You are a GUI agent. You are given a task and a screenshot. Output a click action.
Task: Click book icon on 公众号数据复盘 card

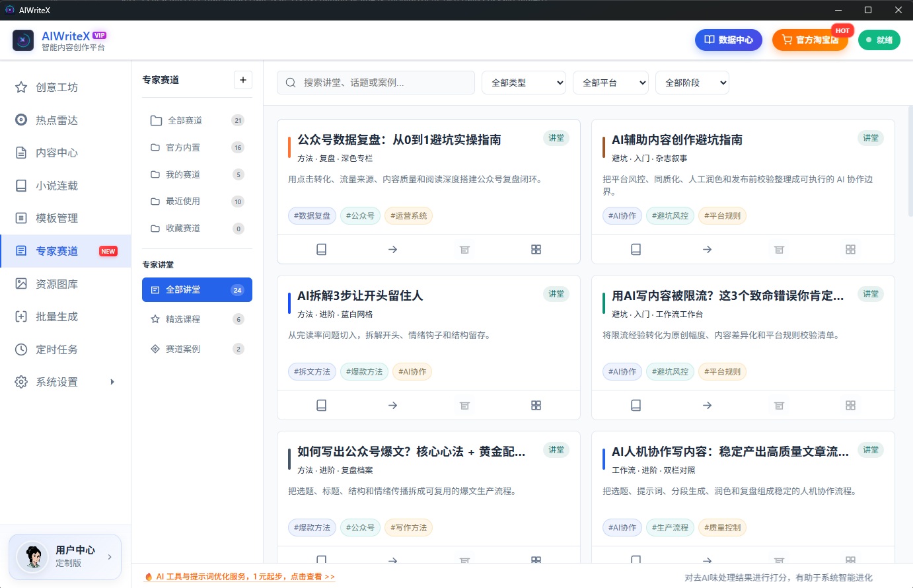pyautogui.click(x=321, y=249)
